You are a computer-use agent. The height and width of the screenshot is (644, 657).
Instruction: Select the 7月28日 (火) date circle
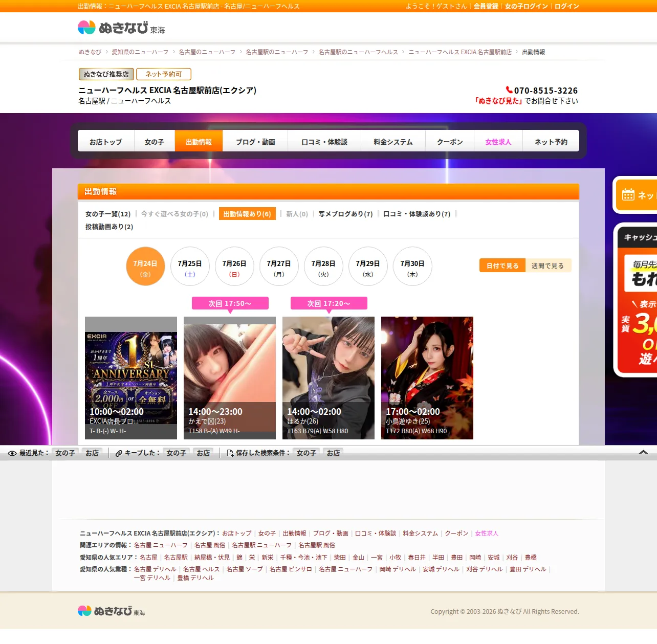[x=323, y=267]
